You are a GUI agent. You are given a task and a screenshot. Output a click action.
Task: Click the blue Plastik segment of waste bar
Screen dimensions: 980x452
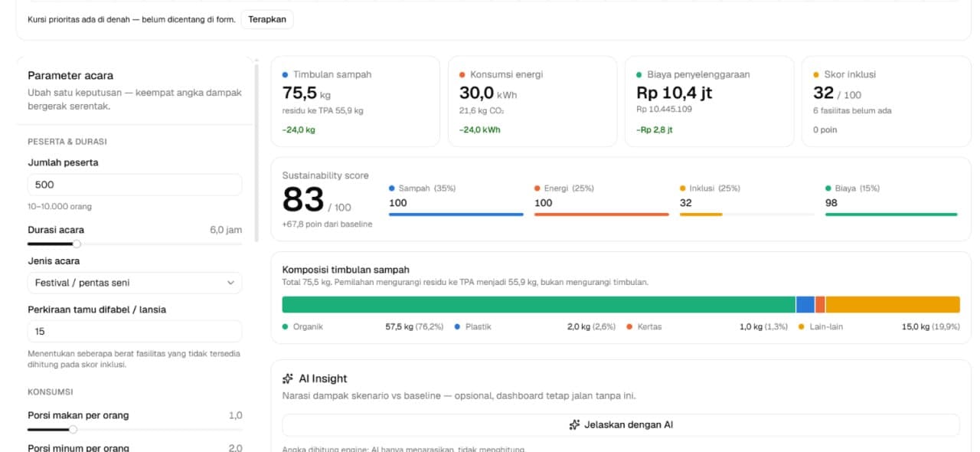(805, 304)
